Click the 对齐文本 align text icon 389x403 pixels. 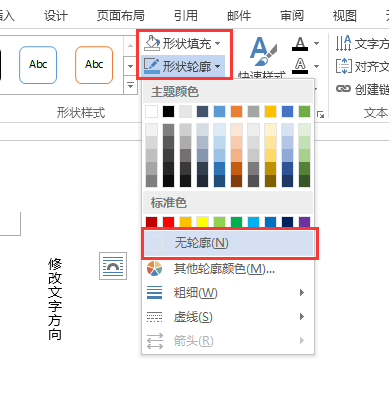343,66
